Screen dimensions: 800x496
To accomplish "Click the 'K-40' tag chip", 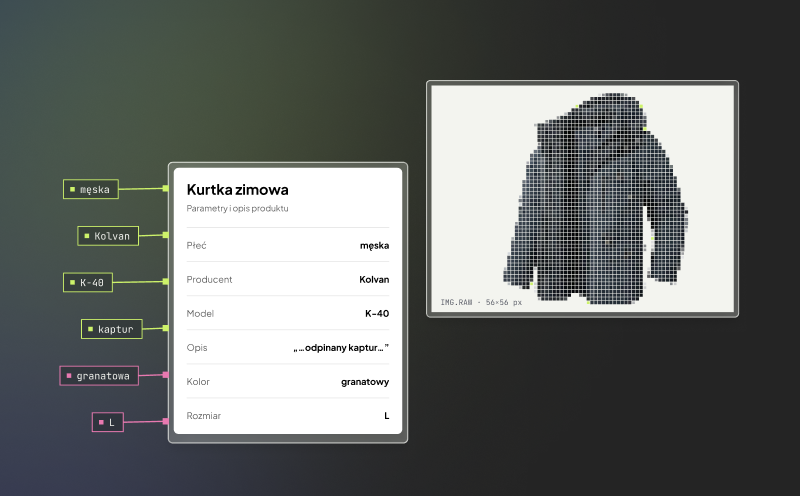I will click(88, 283).
